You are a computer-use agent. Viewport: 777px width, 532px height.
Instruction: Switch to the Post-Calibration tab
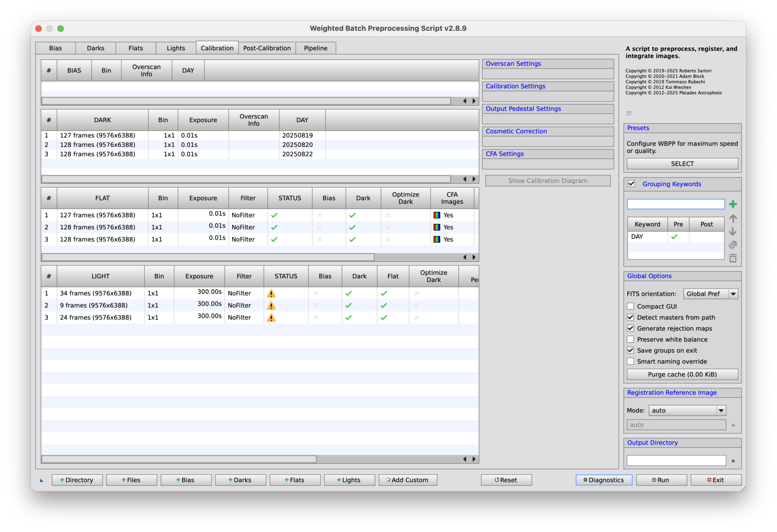(x=267, y=48)
